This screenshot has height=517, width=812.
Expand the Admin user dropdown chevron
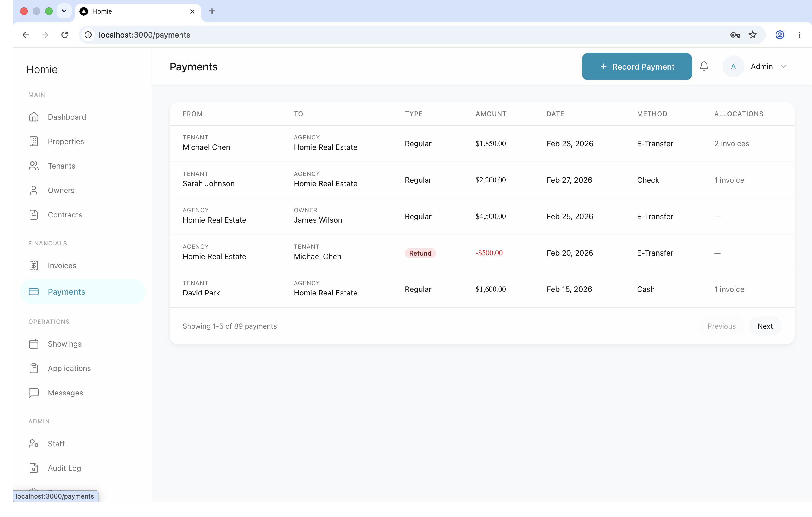click(x=784, y=66)
